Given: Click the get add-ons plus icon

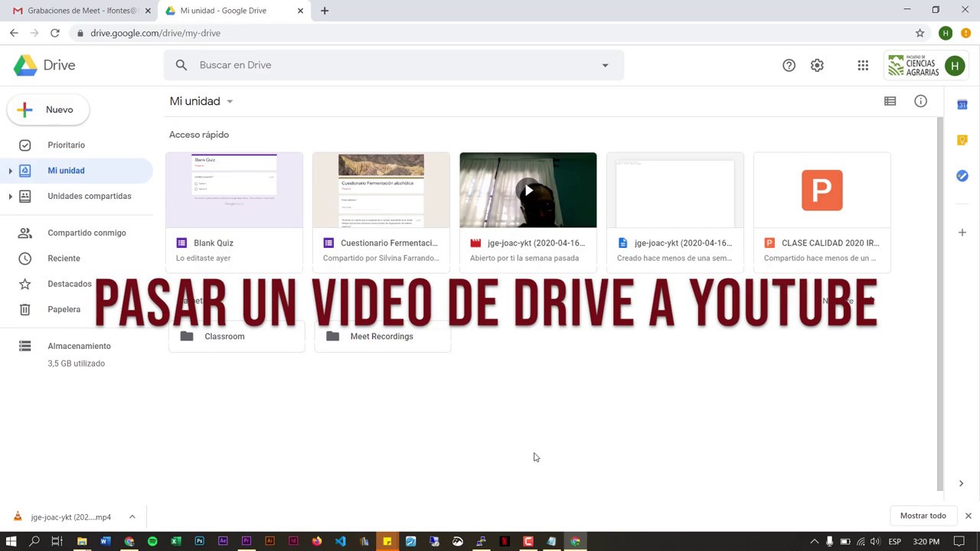Looking at the screenshot, I should (x=962, y=232).
